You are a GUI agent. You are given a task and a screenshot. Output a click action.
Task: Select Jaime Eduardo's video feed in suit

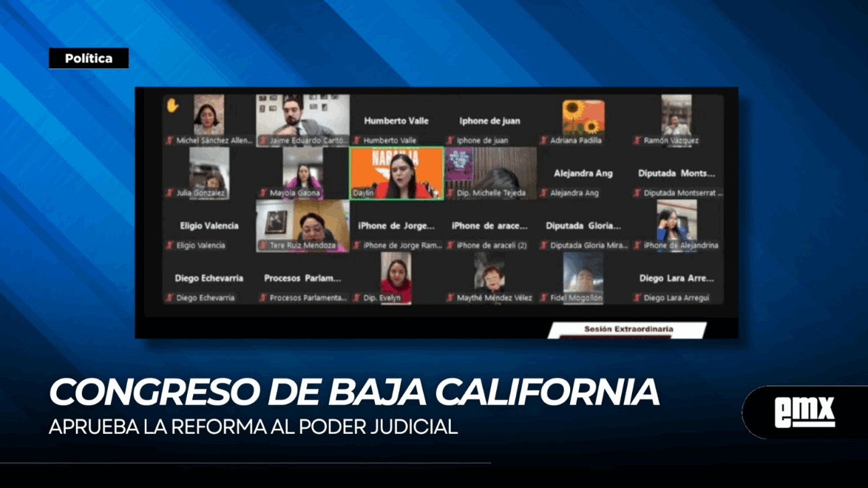pyautogui.click(x=303, y=120)
